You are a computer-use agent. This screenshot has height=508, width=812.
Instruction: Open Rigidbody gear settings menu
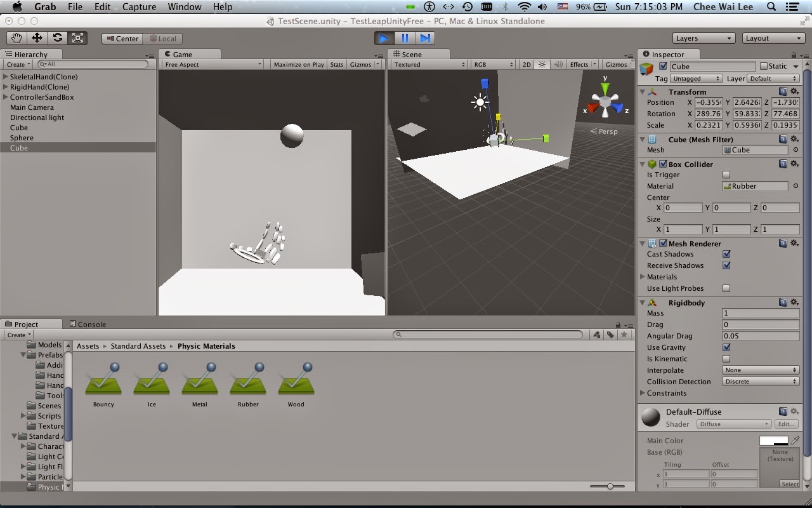794,302
